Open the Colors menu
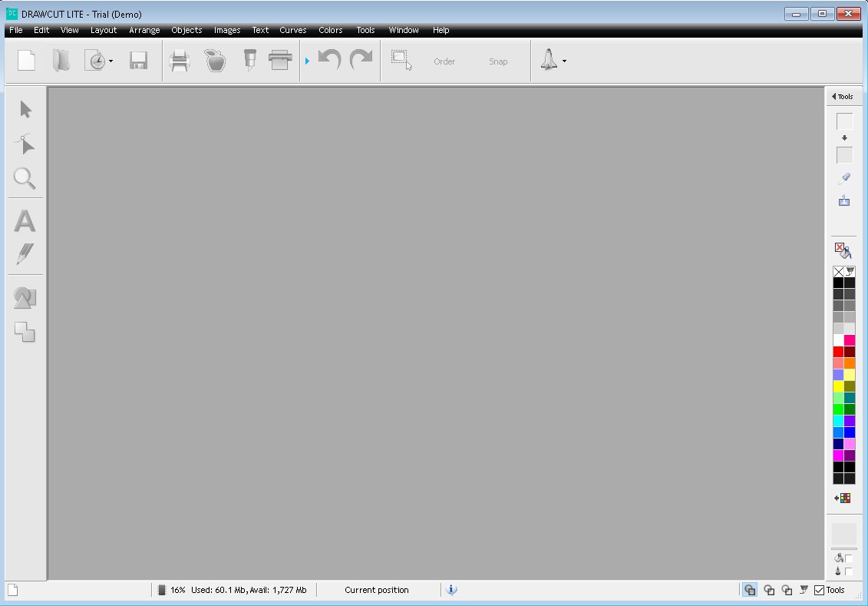 click(x=331, y=30)
